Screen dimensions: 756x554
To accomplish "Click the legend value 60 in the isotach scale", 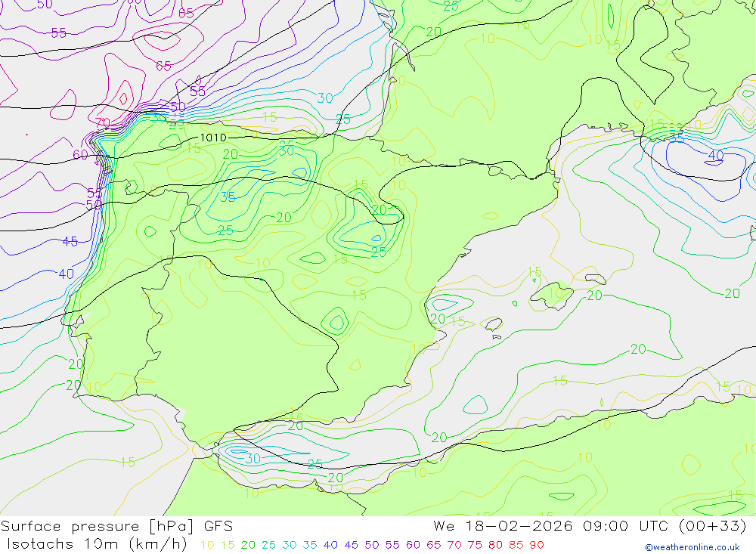I will click(414, 545).
